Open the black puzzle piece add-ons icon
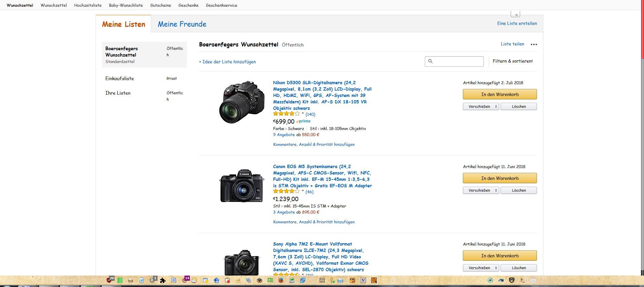This screenshot has height=287, width=644. tap(163, 280)
